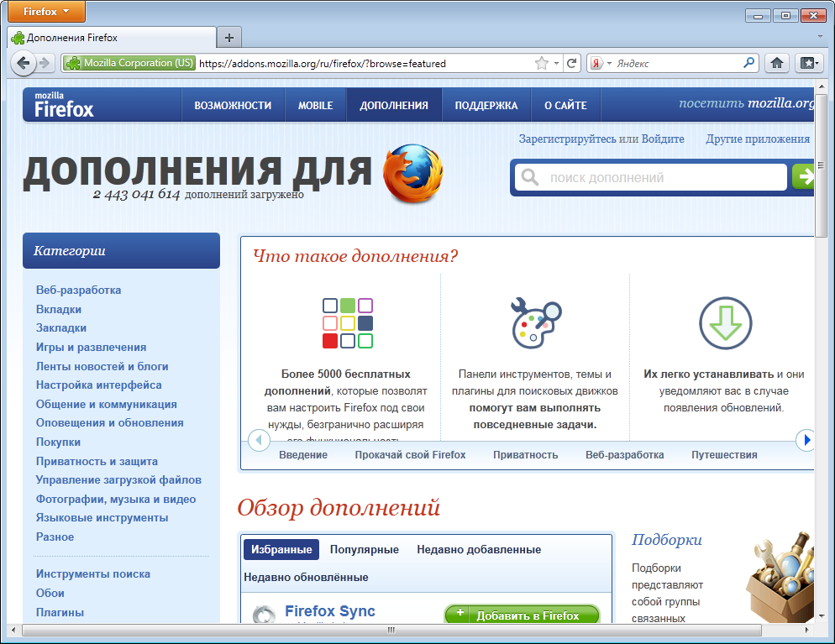Click the horizontal scrollbar left arrow
The image size is (835, 644).
pyautogui.click(x=13, y=631)
